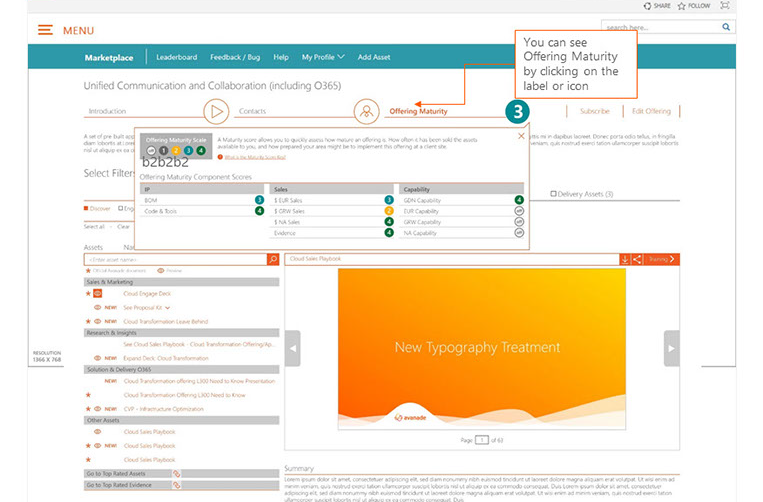Go to next slide with right arrow
763x502 pixels.
tap(671, 348)
